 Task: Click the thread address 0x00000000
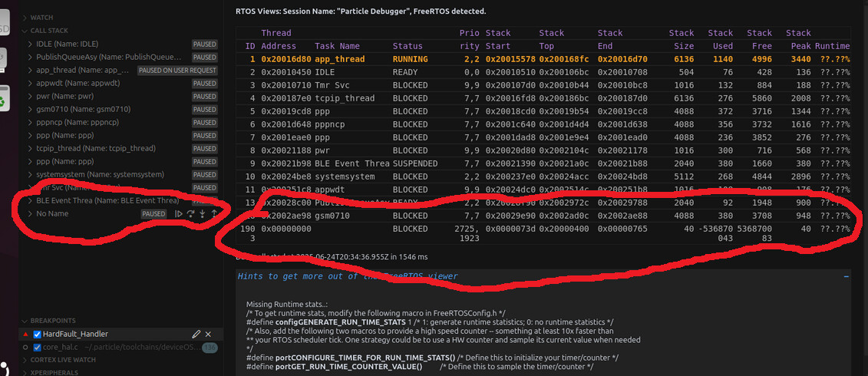(x=286, y=229)
